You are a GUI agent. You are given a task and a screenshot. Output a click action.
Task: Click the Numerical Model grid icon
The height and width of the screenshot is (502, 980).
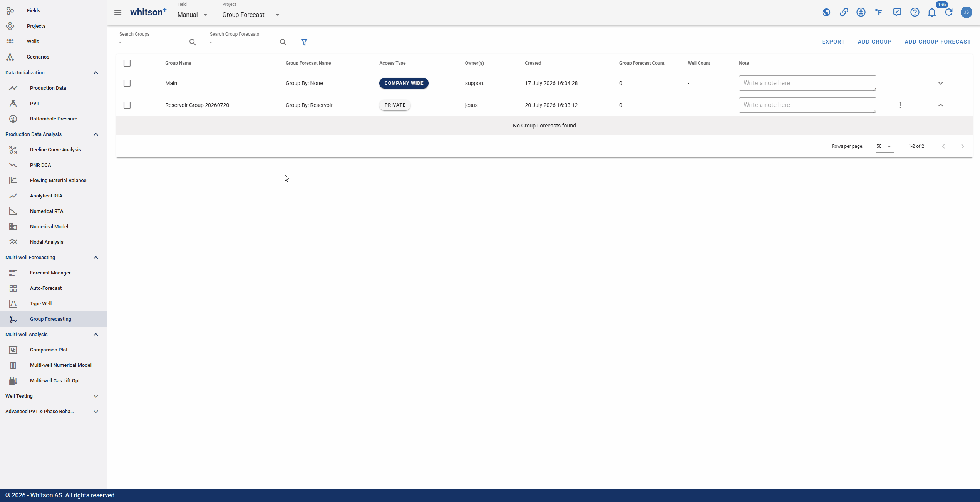13,227
